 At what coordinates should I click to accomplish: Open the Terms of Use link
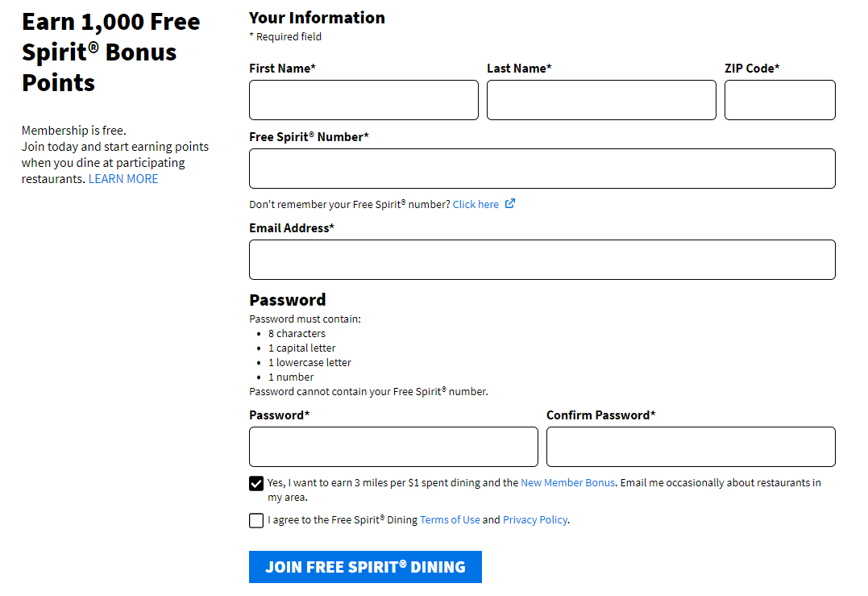point(450,519)
